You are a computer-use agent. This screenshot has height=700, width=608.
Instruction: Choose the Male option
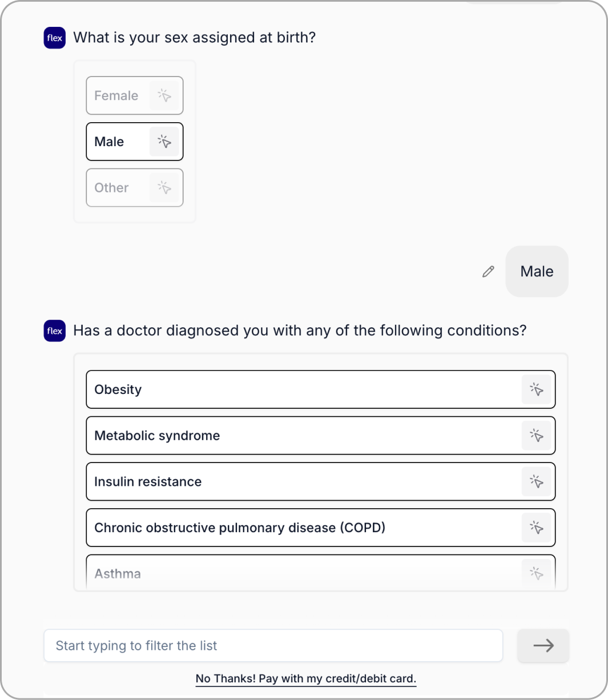point(110,142)
